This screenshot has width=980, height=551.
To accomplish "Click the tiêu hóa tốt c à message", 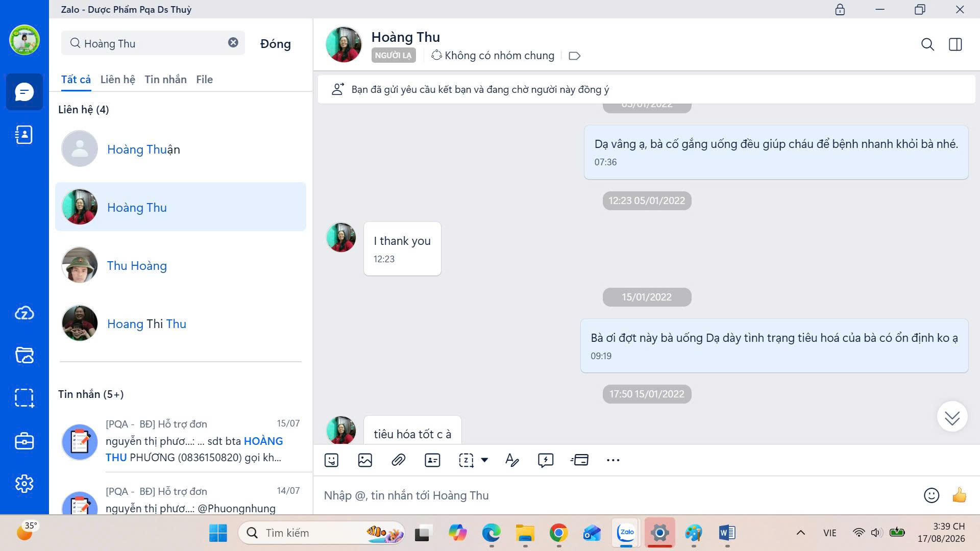I will click(412, 430).
